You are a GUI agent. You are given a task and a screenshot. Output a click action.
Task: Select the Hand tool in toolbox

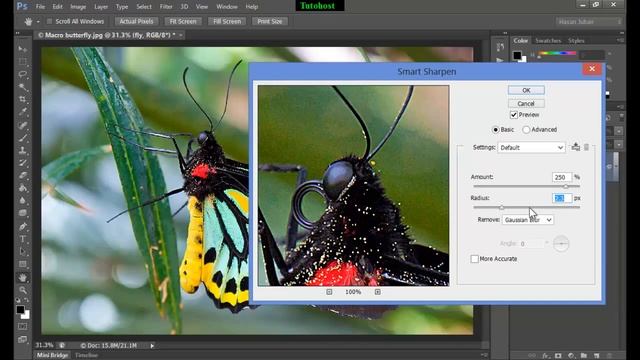tap(22, 278)
